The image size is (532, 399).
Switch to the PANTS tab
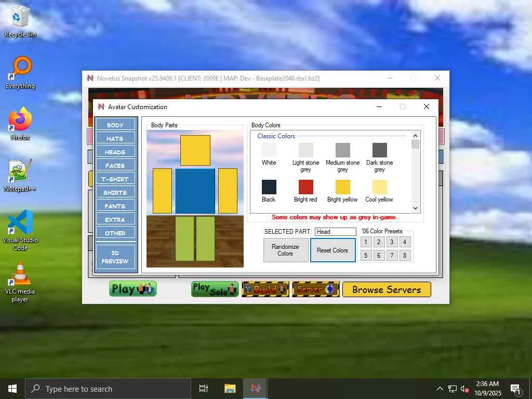115,206
